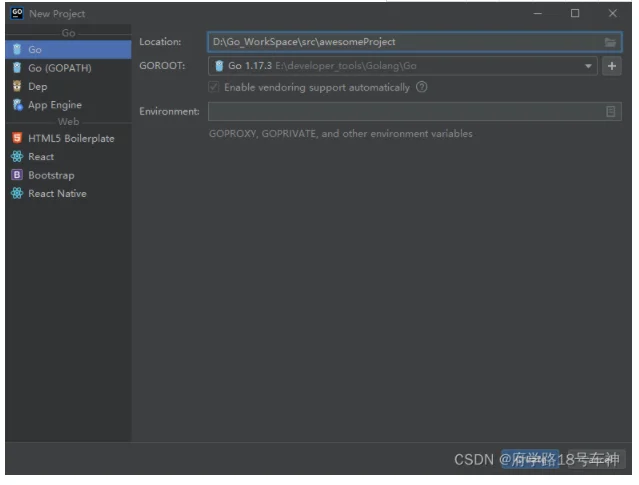
Task: Select Go (GOPATH) project type
Action: click(x=68, y=68)
